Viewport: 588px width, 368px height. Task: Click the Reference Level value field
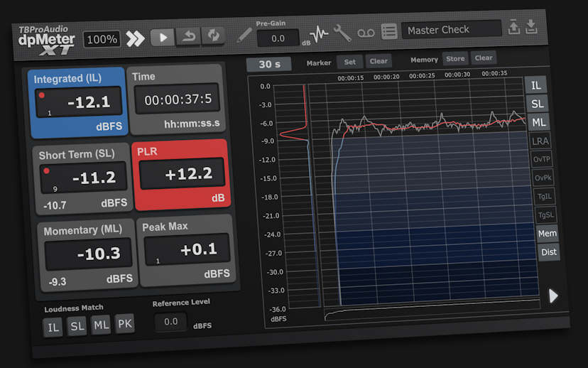[x=170, y=322]
